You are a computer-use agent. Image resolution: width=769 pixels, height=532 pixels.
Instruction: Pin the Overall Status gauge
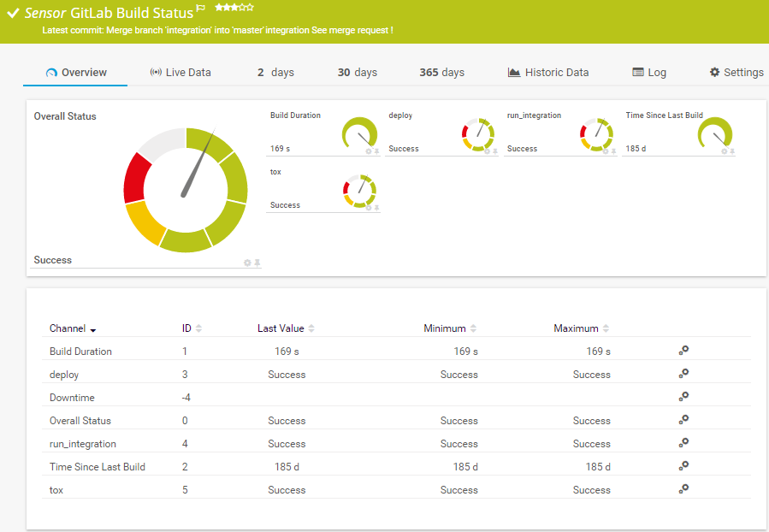click(257, 263)
